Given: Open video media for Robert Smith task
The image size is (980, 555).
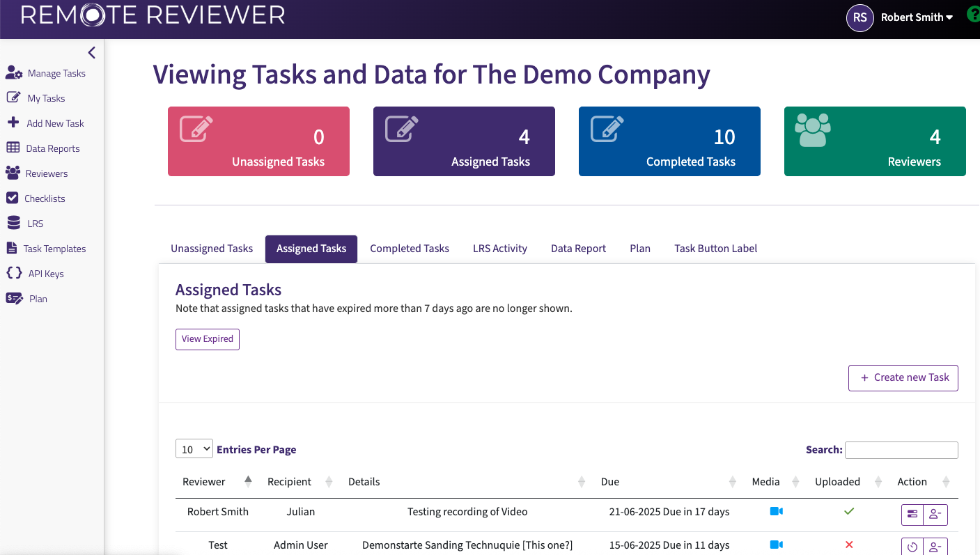Looking at the screenshot, I should 776,512.
